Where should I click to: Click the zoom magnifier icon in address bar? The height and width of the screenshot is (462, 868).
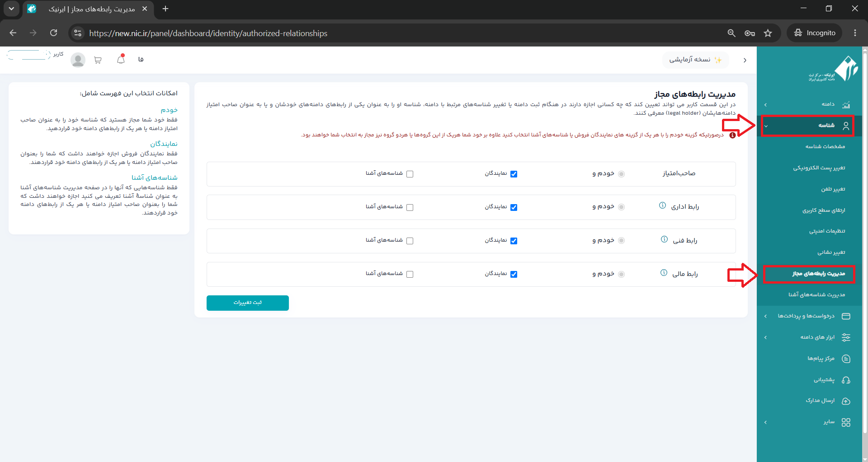(x=731, y=33)
